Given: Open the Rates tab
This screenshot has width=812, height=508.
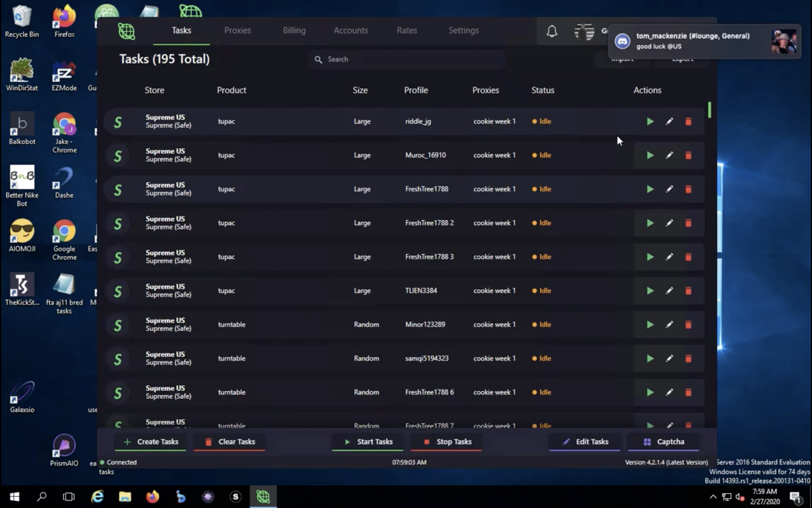Looking at the screenshot, I should 407,30.
